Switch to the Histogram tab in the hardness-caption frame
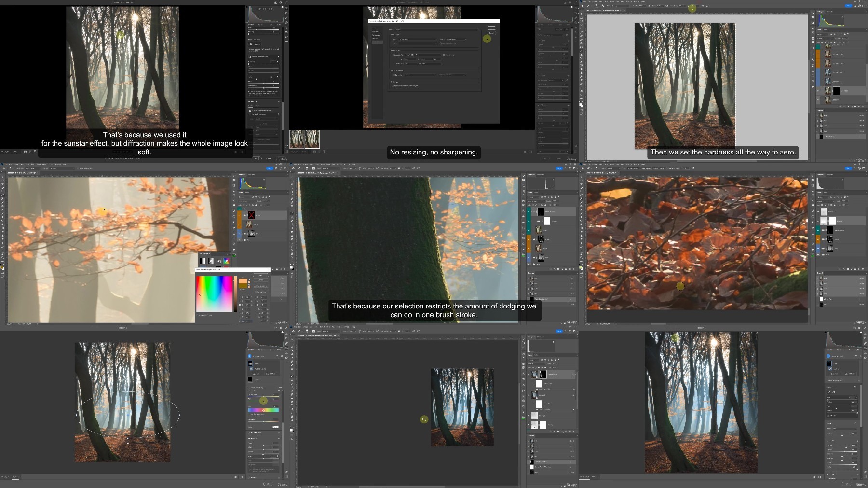This screenshot has height=488, width=868. pos(821,12)
